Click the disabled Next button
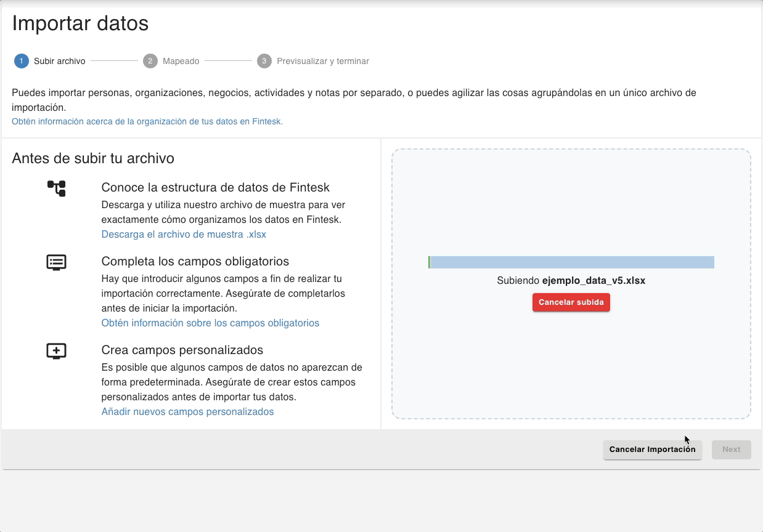 731,449
